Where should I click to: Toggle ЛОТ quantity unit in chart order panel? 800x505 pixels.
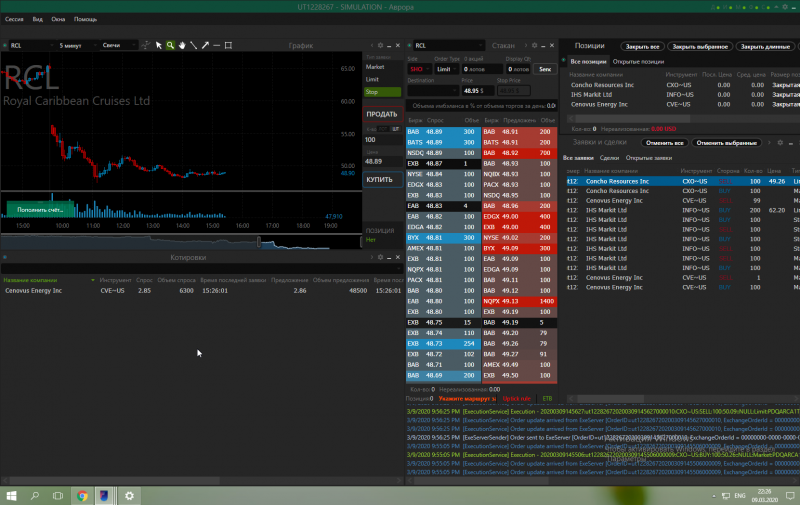[x=383, y=129]
